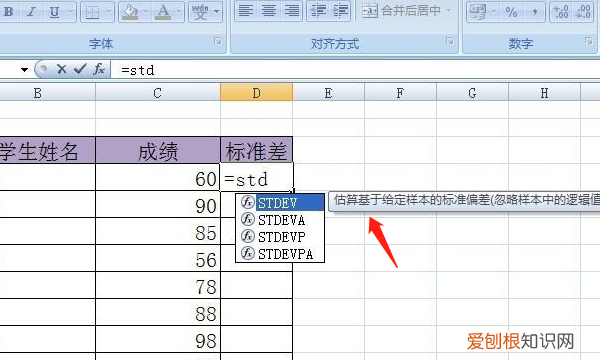Apply cell borders button

92,12
